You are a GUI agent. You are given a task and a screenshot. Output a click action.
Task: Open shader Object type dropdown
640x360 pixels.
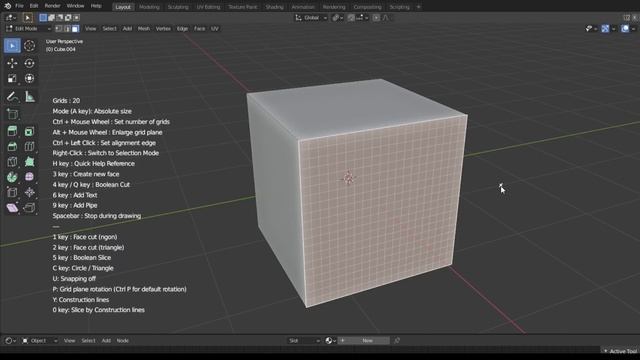tap(40, 340)
